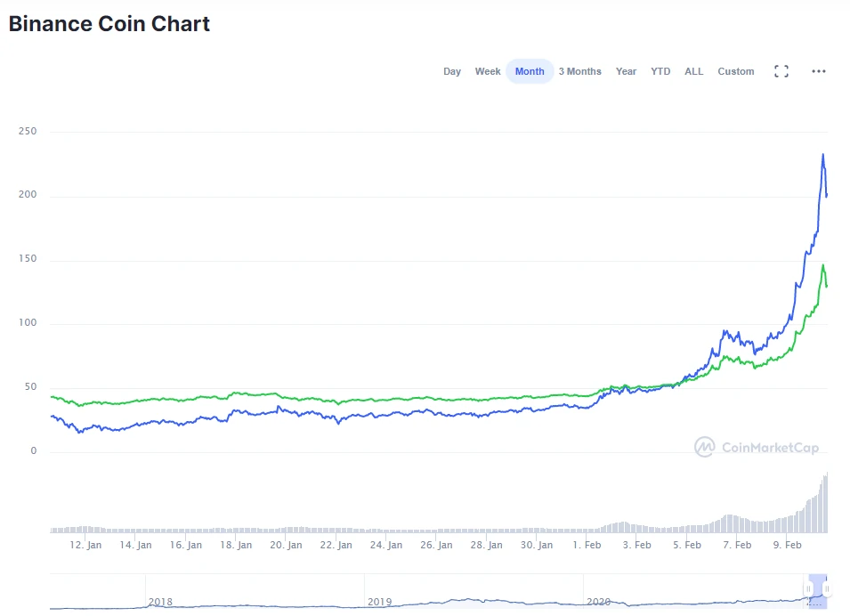Click the 3. Feb date label
The image size is (850, 616).
click(x=637, y=545)
